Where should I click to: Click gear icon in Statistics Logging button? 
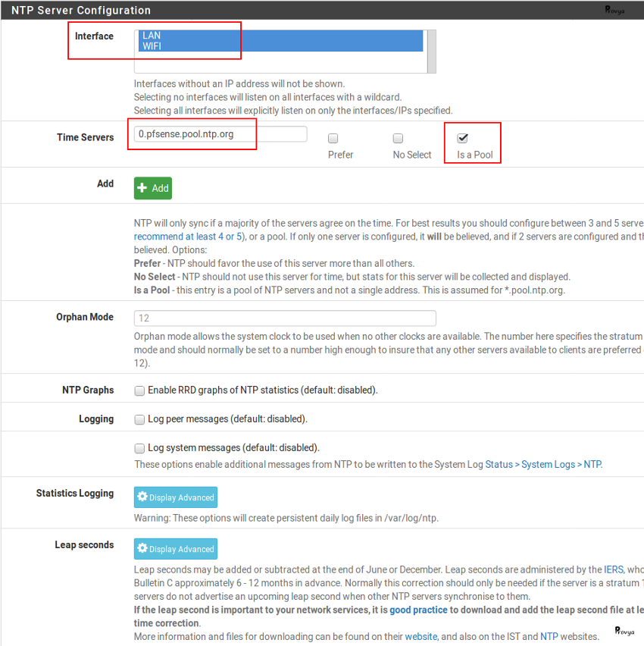(142, 497)
